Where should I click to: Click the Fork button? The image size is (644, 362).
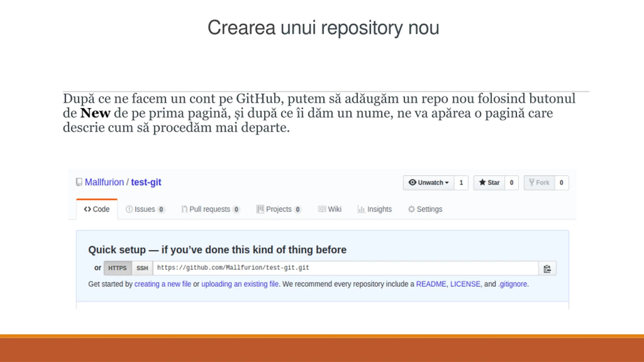pyautogui.click(x=539, y=183)
